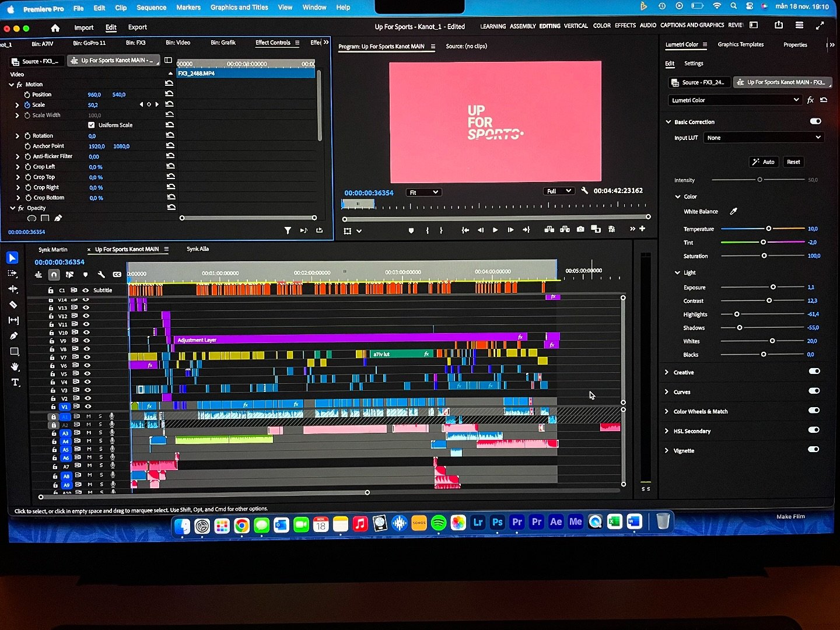
Task: Select the Track Select Forward tool
Action: tap(13, 274)
